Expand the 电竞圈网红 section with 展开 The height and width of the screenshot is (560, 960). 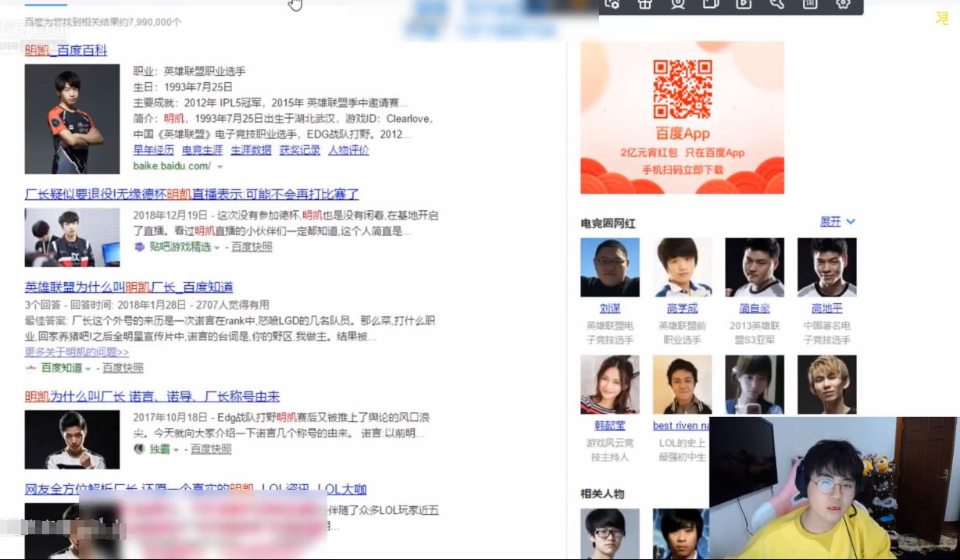837,222
